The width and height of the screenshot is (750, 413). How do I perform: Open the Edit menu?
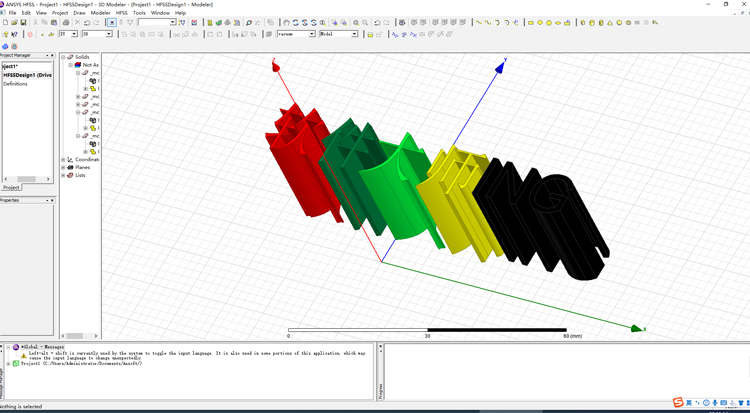26,13
